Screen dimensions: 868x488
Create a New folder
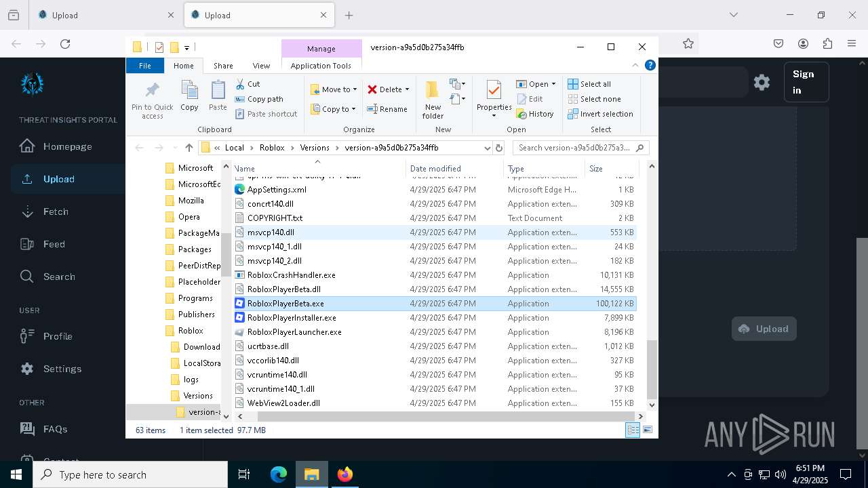click(433, 100)
